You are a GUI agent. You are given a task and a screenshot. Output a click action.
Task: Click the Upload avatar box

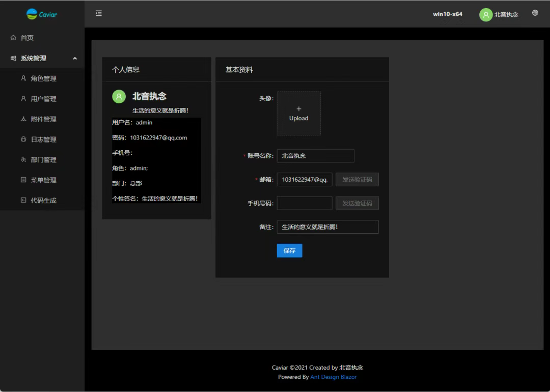click(299, 113)
